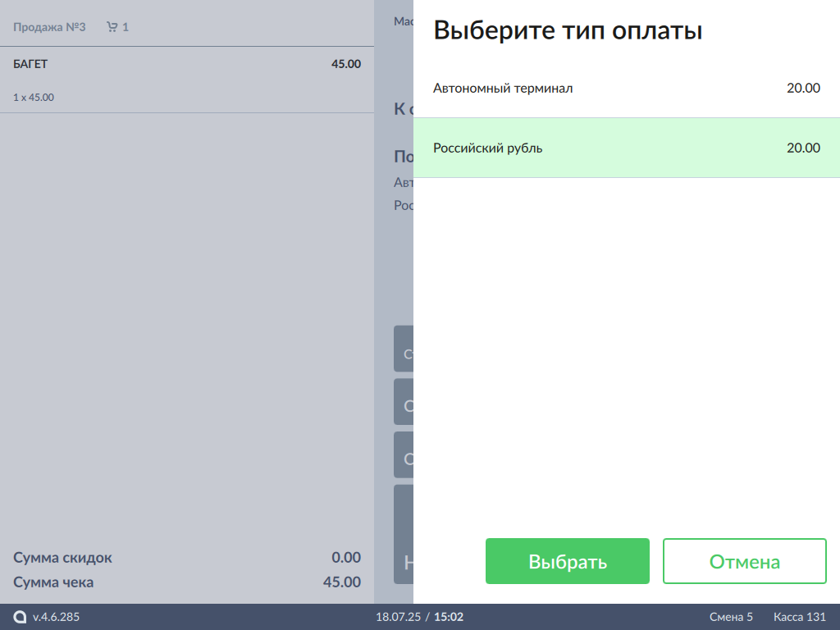Click the time 15:02 in status bar
This screenshot has height=630, width=840.
click(449, 617)
